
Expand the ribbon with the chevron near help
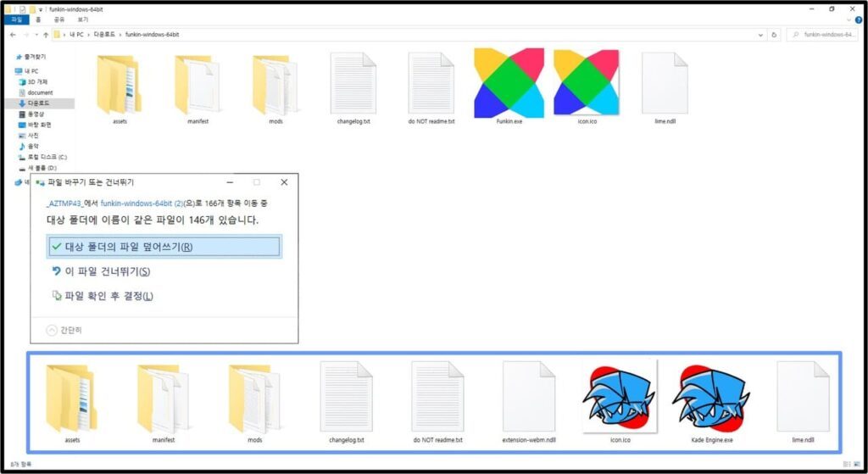click(849, 20)
